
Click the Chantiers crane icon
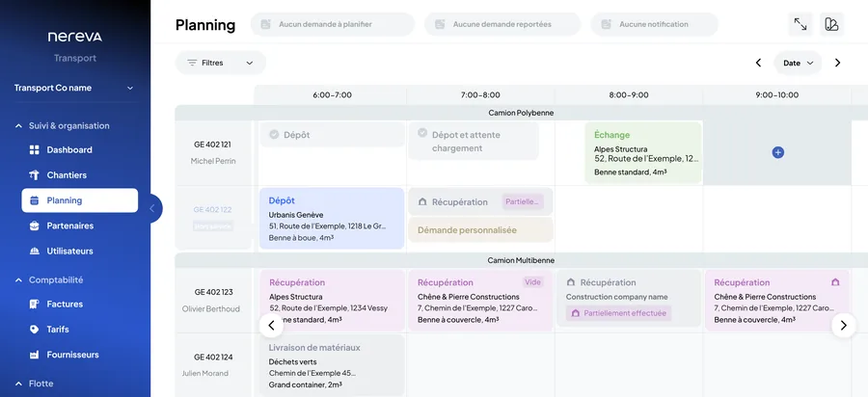35,175
